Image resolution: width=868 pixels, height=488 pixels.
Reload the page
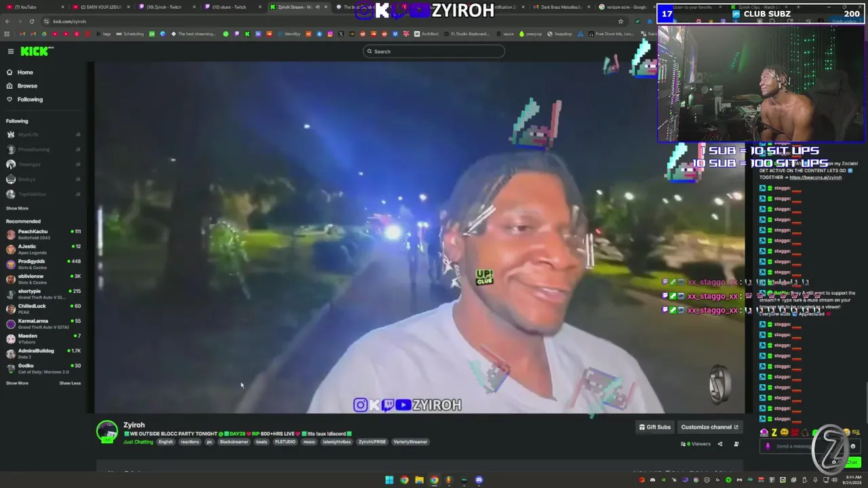click(x=31, y=21)
